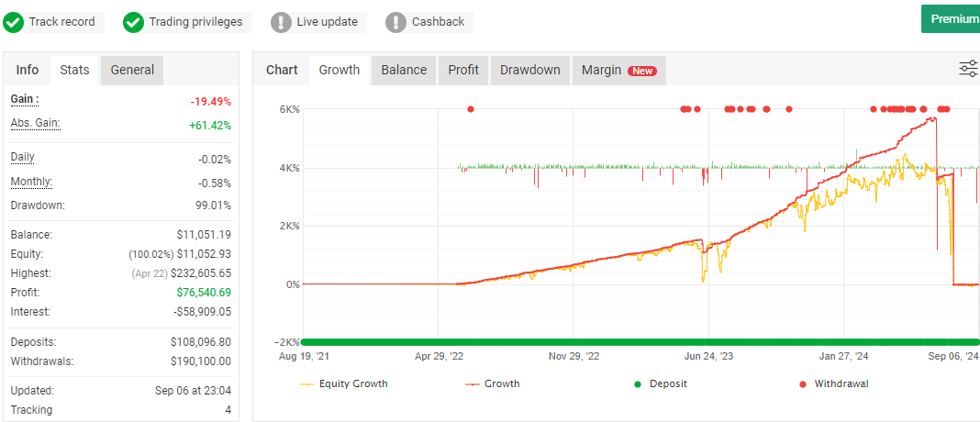Image resolution: width=980 pixels, height=422 pixels.
Task: Click the first lone withdrawal dot in mid-2022
Action: click(x=471, y=109)
